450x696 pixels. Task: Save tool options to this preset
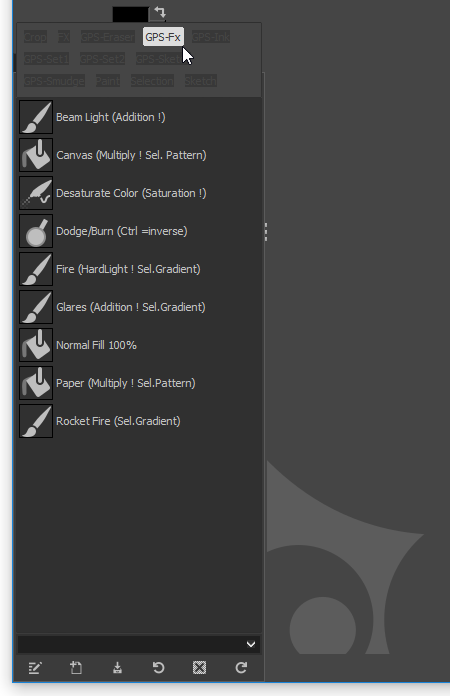(117, 668)
